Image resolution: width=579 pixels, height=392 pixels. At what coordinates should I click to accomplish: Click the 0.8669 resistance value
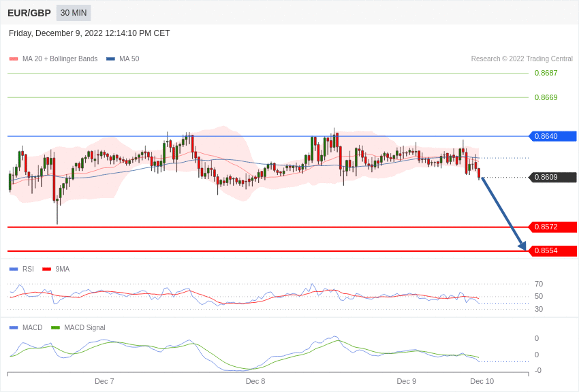point(546,97)
